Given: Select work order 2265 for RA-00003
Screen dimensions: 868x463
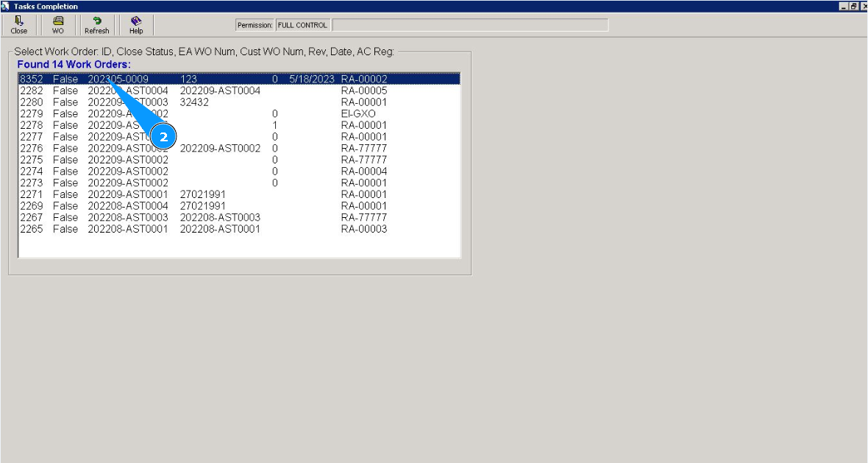Looking at the screenshot, I should (x=239, y=229).
